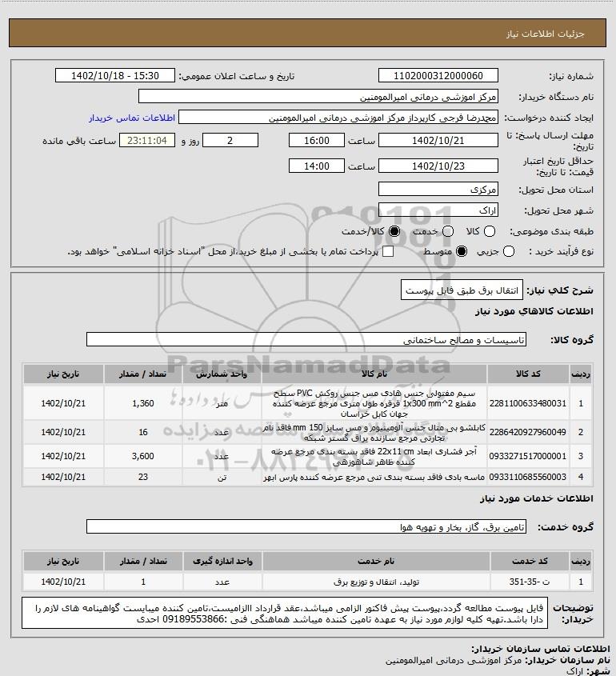Viewport: 616px width, 676px height.
Task: Click the description field انتقال برق طبق فایل پیوست
Action: [462, 290]
